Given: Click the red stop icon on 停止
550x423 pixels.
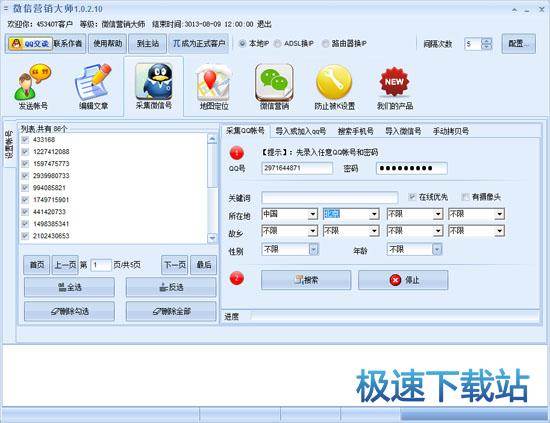Looking at the screenshot, I should (x=395, y=280).
